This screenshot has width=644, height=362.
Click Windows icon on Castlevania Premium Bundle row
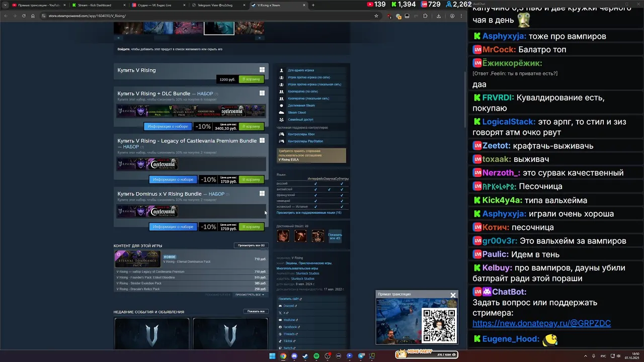click(262, 140)
